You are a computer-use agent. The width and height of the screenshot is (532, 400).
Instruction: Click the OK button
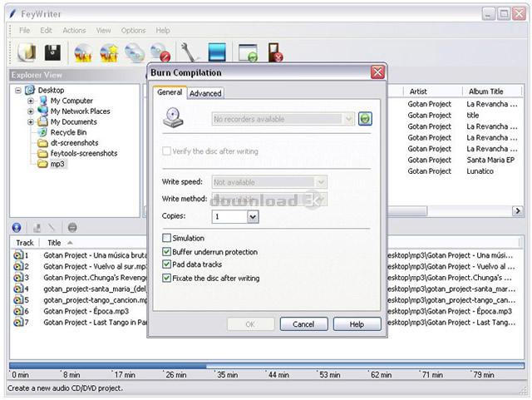coord(250,324)
